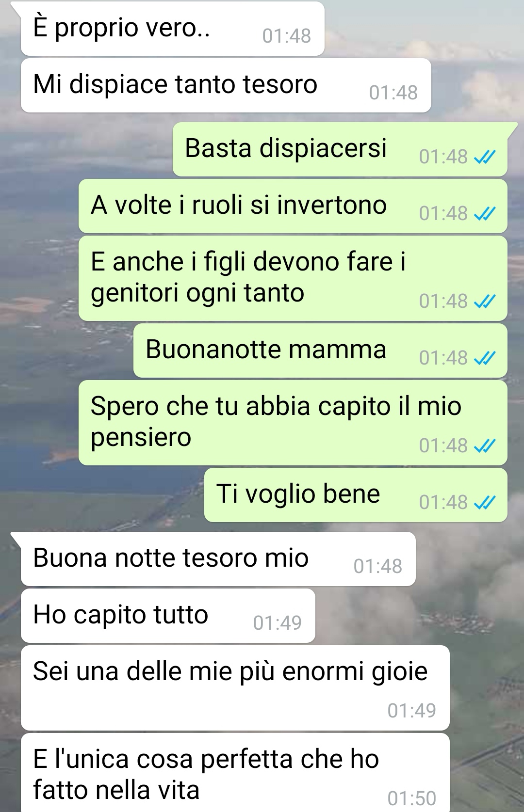
Task: Select the 'Buonanotte mamma' message bubble
Action: click(320, 350)
